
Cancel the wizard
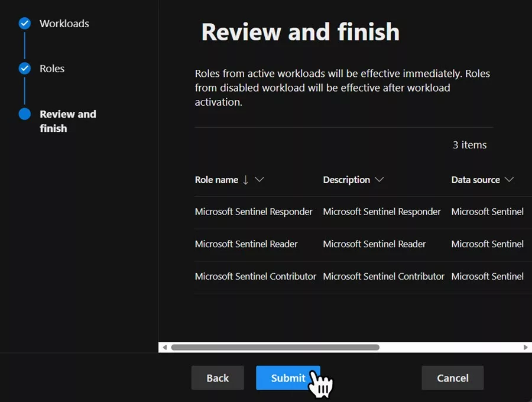click(453, 378)
